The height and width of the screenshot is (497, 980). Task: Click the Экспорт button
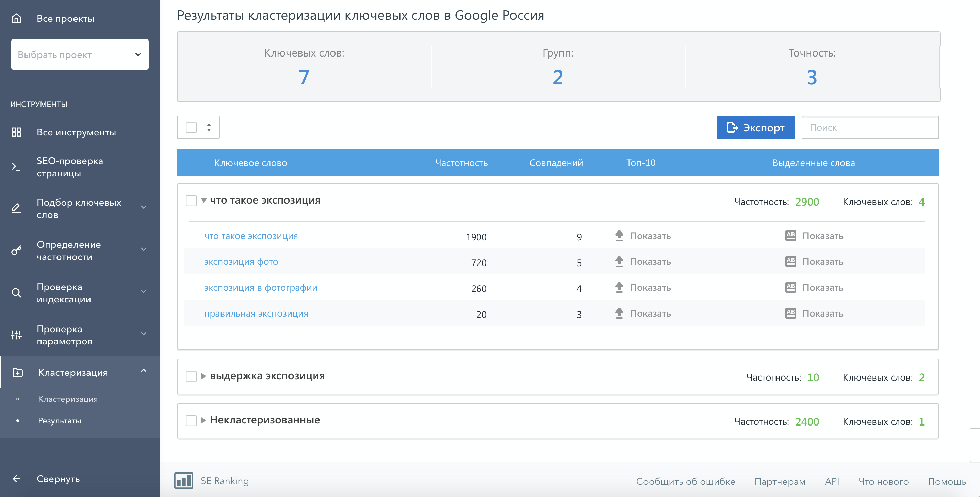pyautogui.click(x=755, y=127)
